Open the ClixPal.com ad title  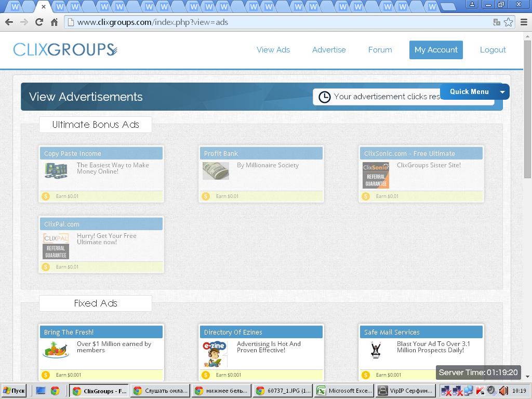[x=62, y=224]
